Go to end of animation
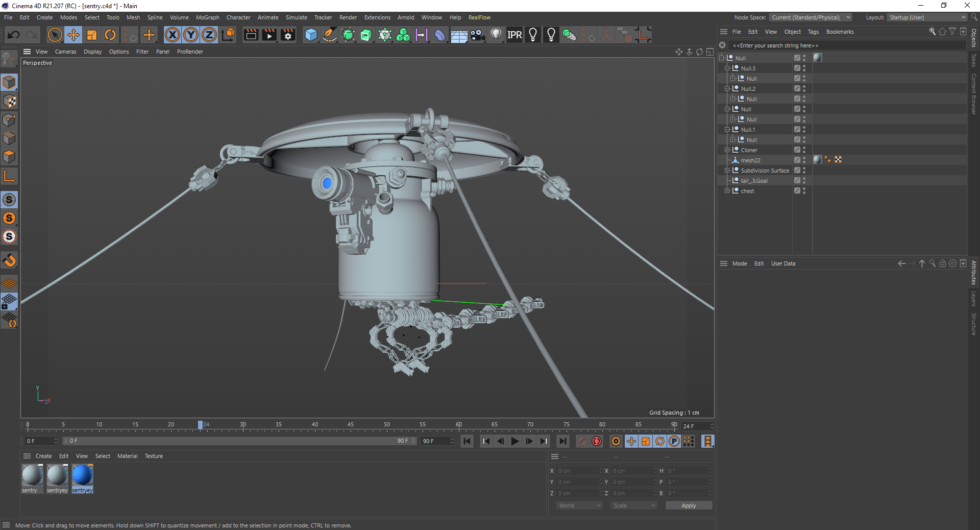 562,441
